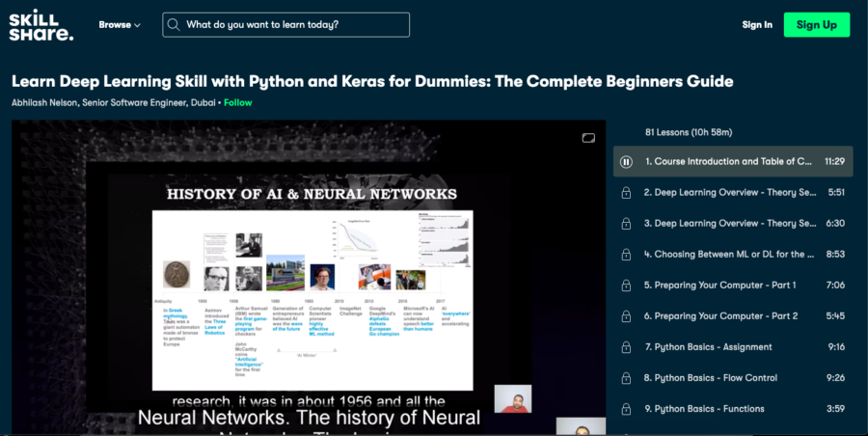Click the course title heading
Viewport: 868px width, 436px height.
(372, 81)
